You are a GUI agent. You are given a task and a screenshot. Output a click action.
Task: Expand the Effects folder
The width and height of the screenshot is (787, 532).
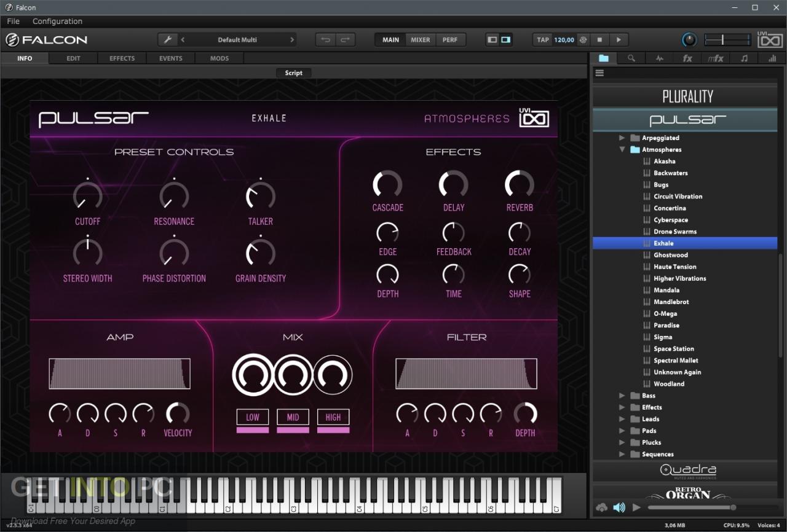[622, 407]
